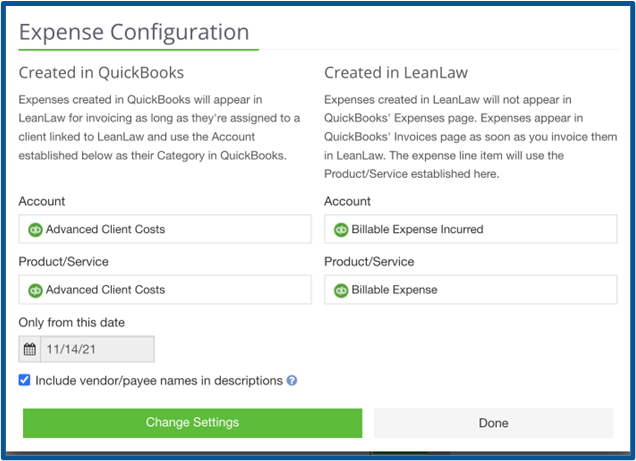Open the calendar icon date picker
Screen dimensions: 636x461
click(30, 349)
